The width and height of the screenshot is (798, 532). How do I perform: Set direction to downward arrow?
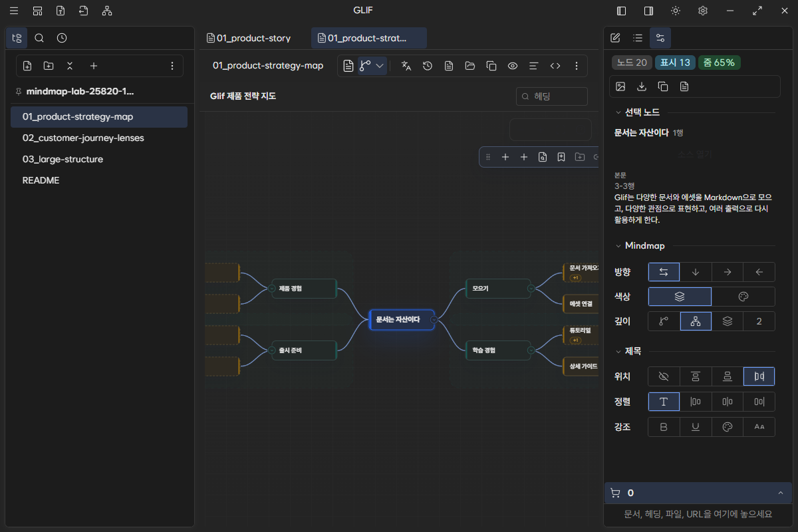(x=696, y=272)
